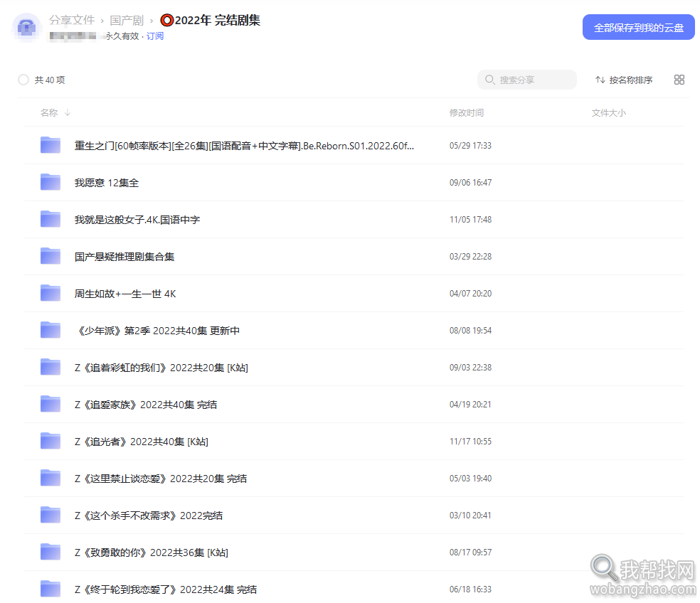700x603 pixels.
Task: Open the 分享文件 breadcrumb
Action: pyautogui.click(x=72, y=20)
